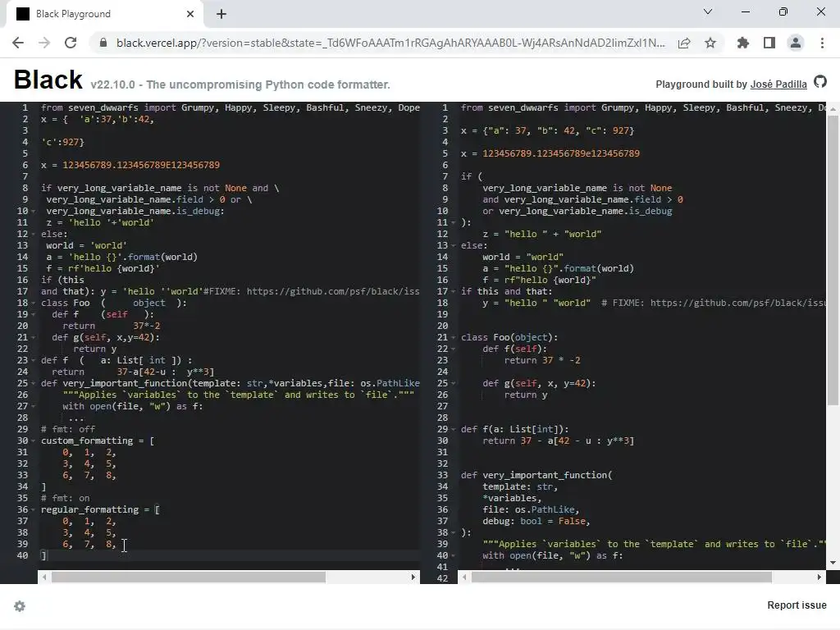
Task: Collapse if block at right line 17
Action: click(x=453, y=291)
